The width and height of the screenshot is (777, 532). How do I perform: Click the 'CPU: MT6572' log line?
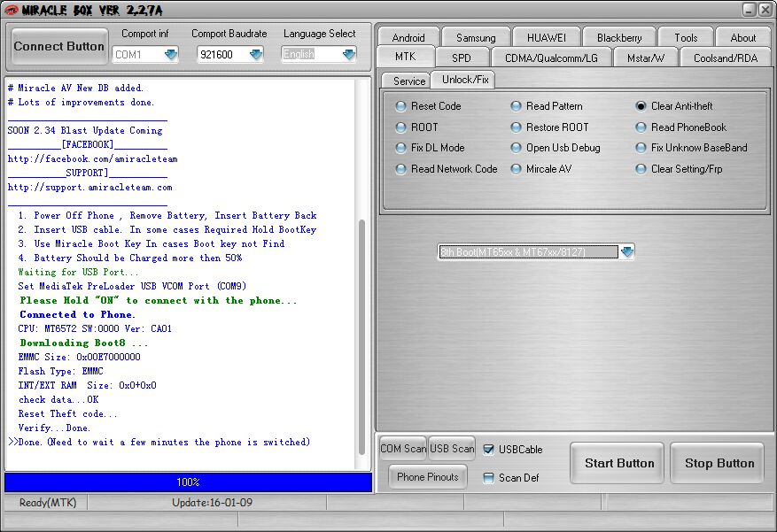tap(95, 328)
